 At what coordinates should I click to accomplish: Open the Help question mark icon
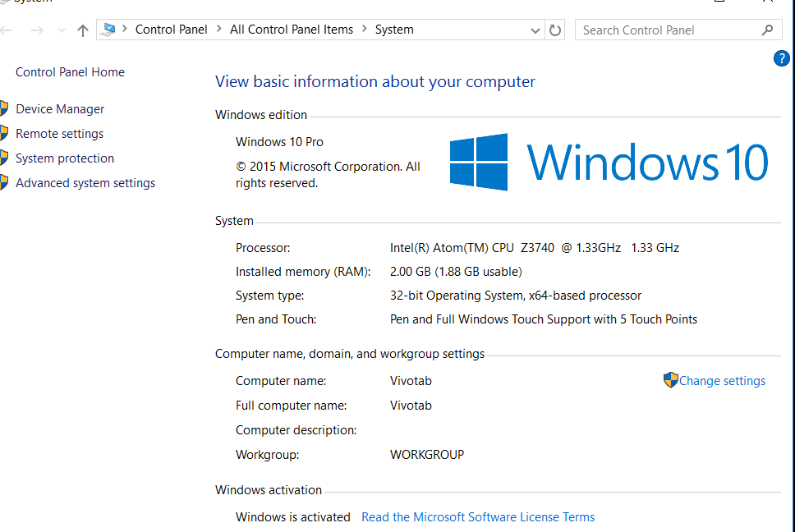click(x=781, y=58)
